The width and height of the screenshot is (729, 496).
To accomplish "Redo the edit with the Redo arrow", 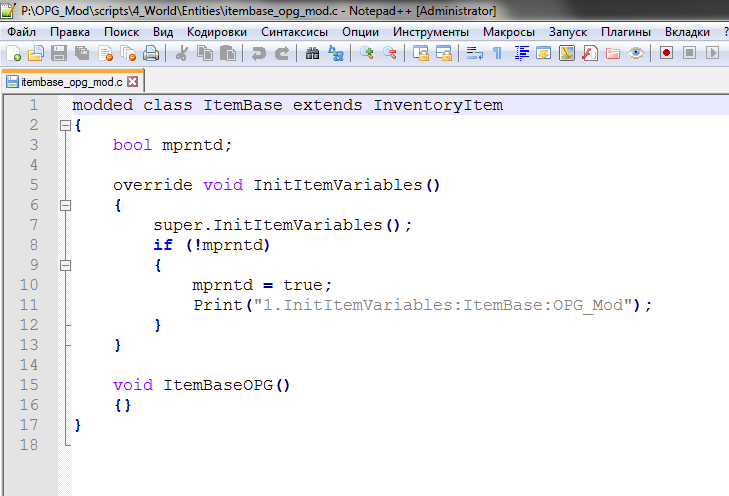I will tap(282, 53).
